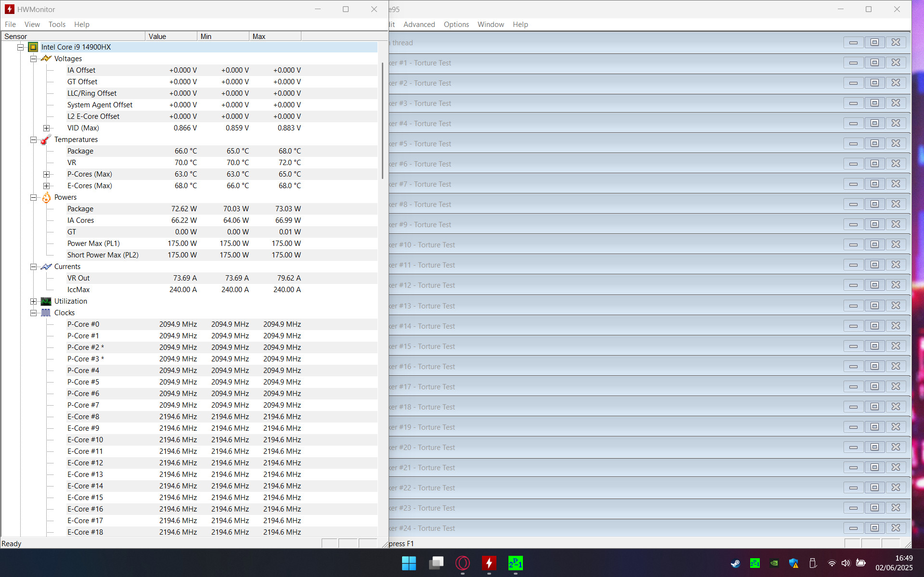
Task: Close Worker #10 Torture Test window
Action: click(896, 244)
